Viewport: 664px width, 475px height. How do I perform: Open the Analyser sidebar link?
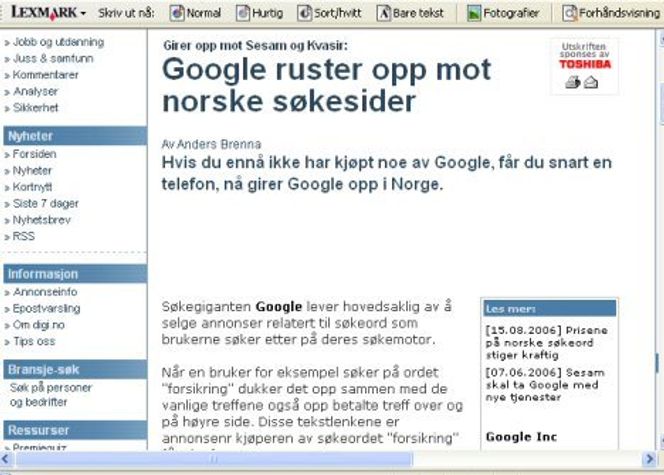pyautogui.click(x=36, y=91)
